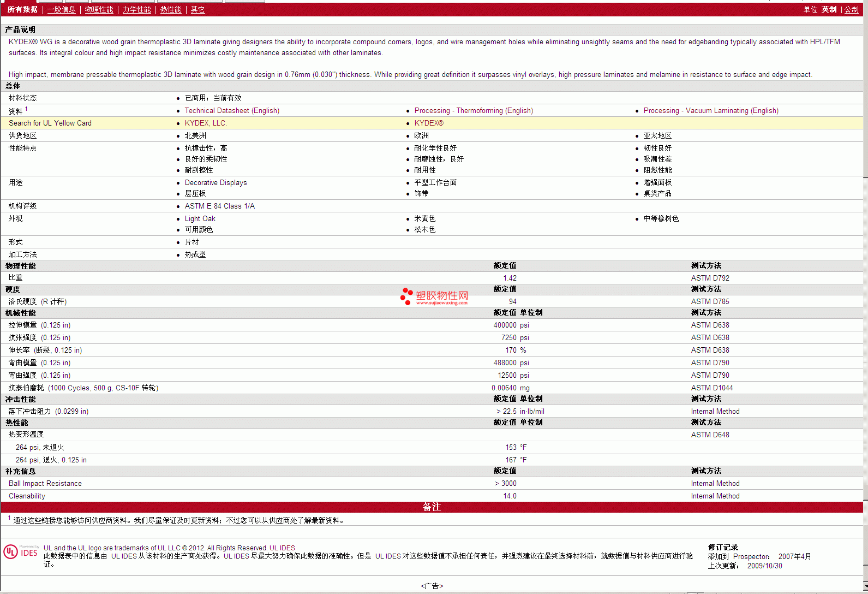
Task: Click the 亚太地区 availability entry
Action: [657, 135]
